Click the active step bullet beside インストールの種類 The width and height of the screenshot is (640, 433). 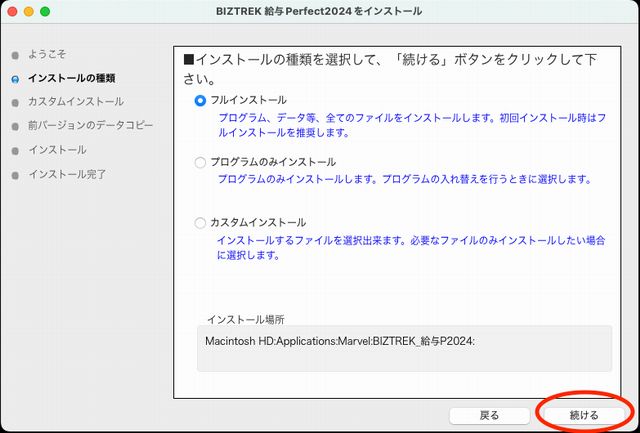(15, 79)
